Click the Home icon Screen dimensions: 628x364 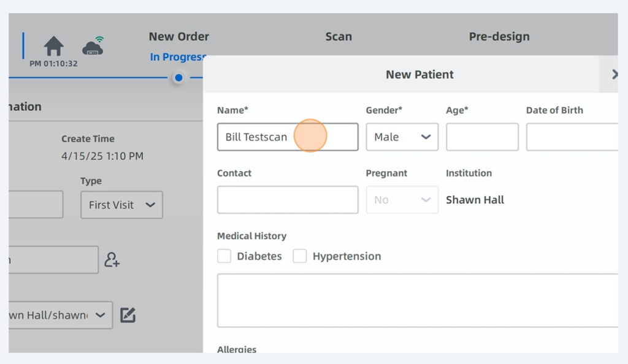[x=54, y=46]
